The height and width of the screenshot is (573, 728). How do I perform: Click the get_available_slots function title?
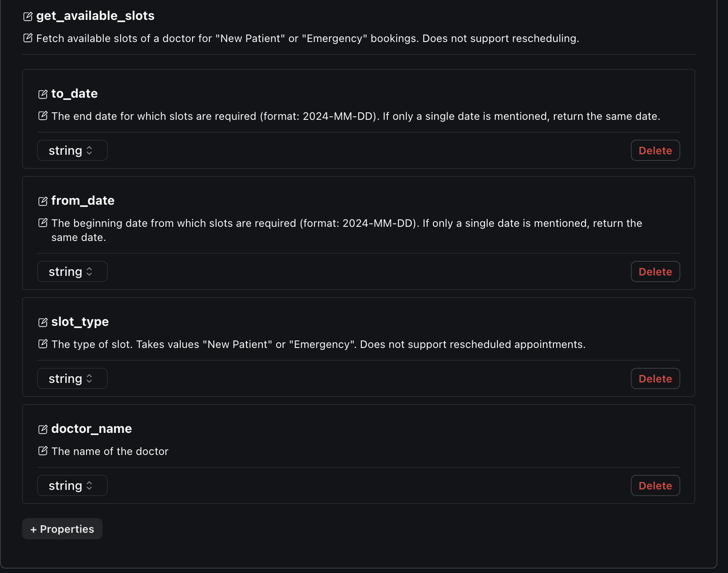pyautogui.click(x=95, y=16)
